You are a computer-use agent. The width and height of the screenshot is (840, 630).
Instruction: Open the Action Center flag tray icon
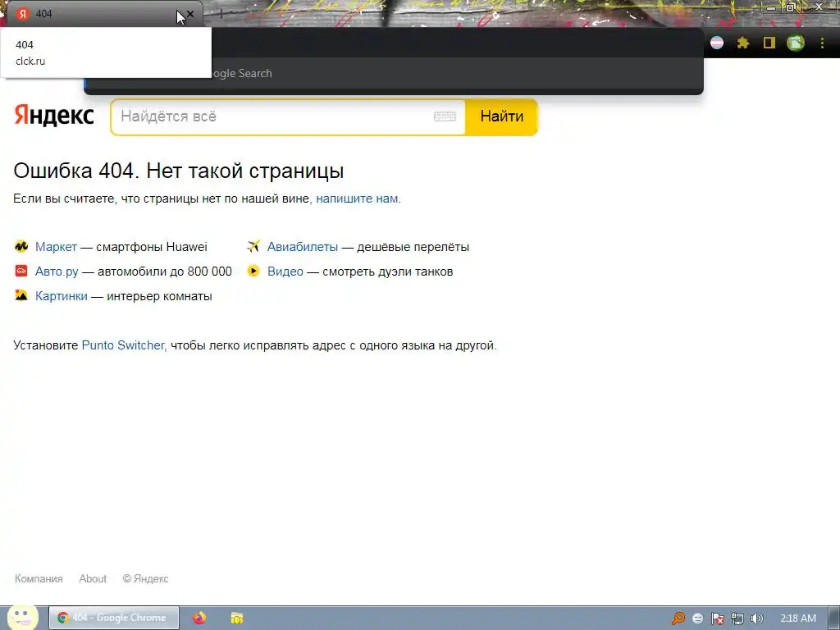click(x=717, y=619)
